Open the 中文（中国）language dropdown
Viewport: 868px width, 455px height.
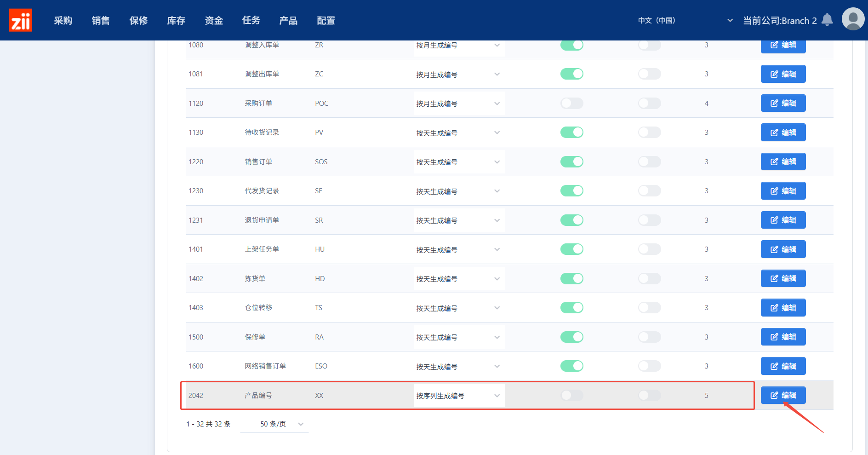[685, 20]
